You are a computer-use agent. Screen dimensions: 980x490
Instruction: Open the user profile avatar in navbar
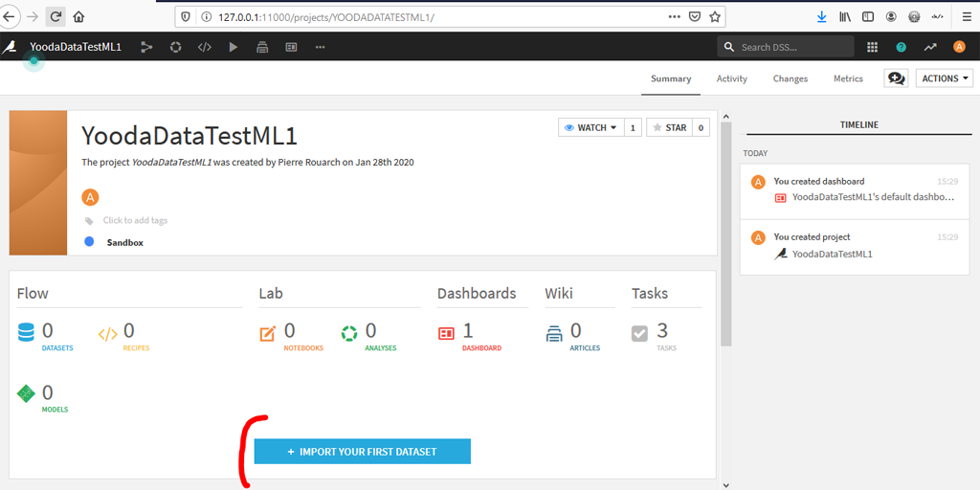point(959,47)
